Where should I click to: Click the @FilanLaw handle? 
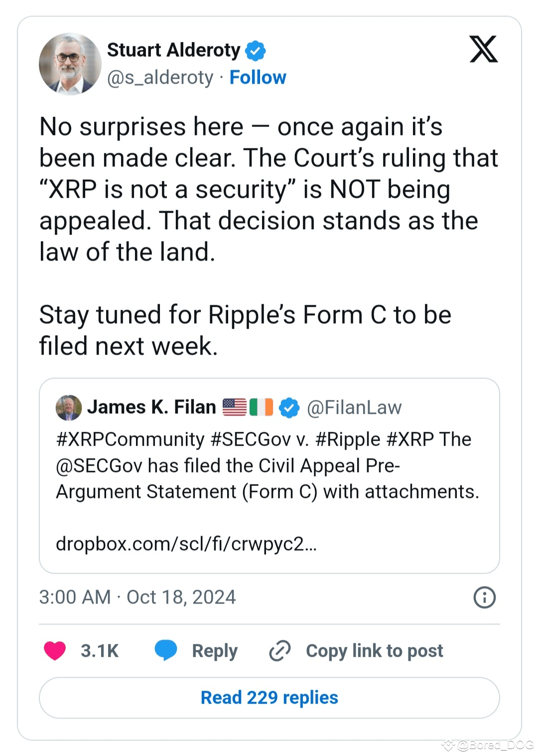354,407
